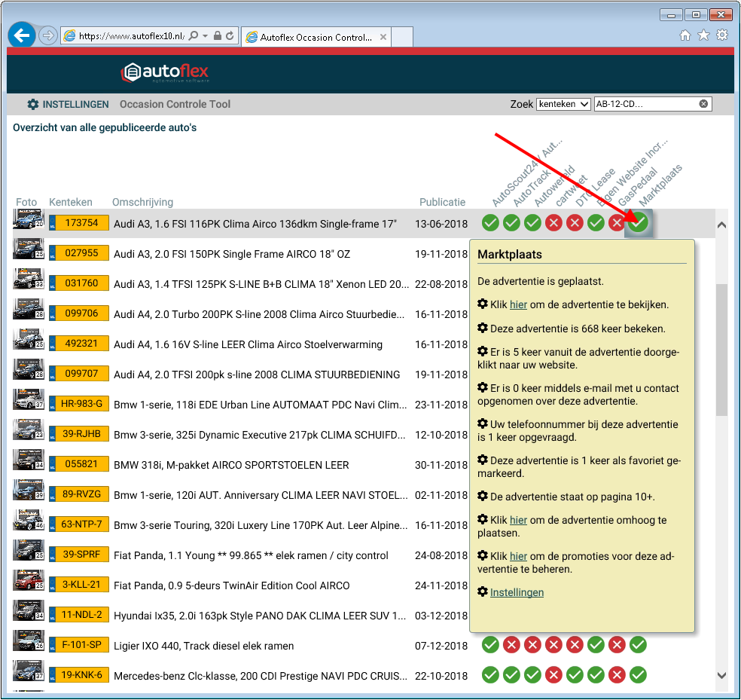Click Autowereld green check for Audi A3 173754

(x=532, y=223)
